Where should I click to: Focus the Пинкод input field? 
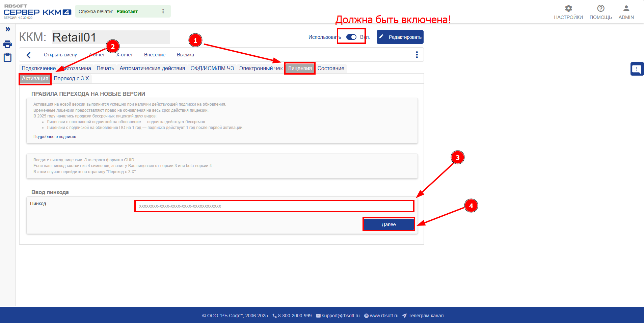[x=274, y=206]
